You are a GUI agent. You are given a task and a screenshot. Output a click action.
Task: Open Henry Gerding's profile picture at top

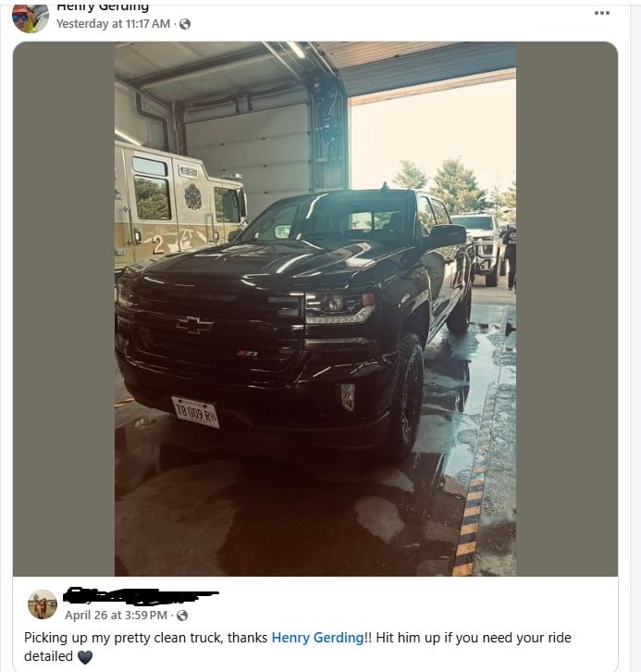[x=30, y=18]
